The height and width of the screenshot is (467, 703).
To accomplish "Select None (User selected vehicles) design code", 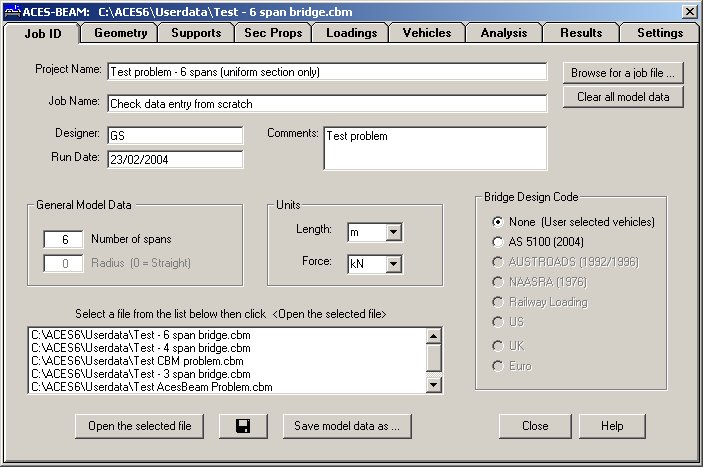I will pos(499,221).
